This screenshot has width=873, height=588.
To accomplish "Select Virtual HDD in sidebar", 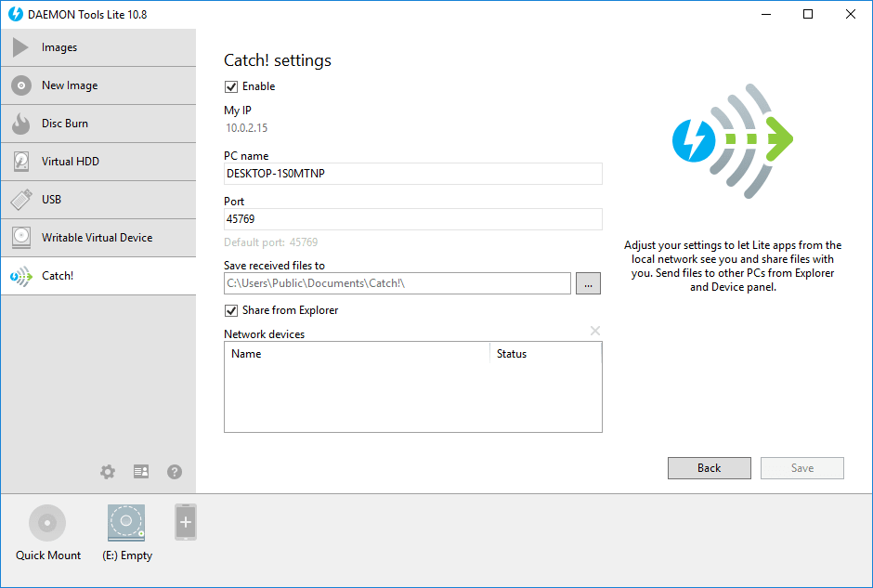I will tap(98, 162).
